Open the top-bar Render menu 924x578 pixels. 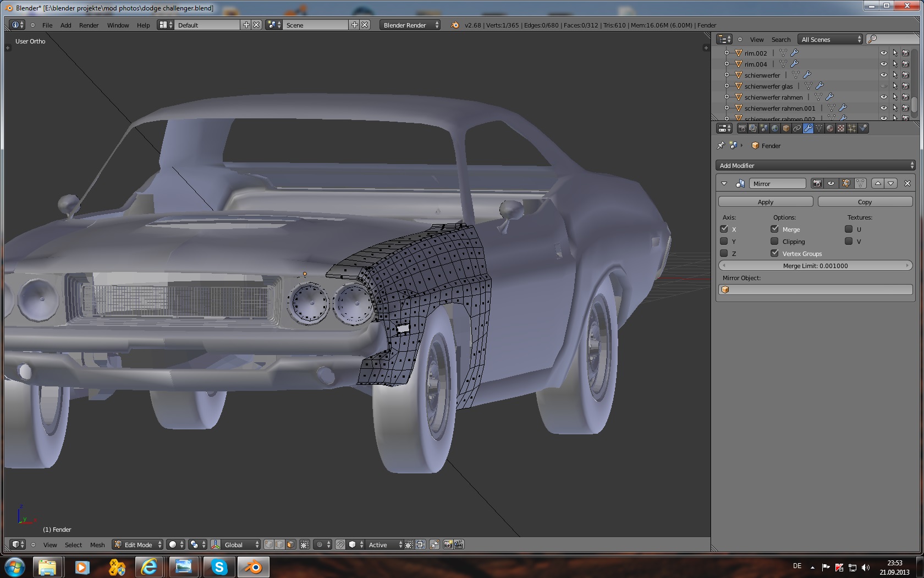pos(89,25)
